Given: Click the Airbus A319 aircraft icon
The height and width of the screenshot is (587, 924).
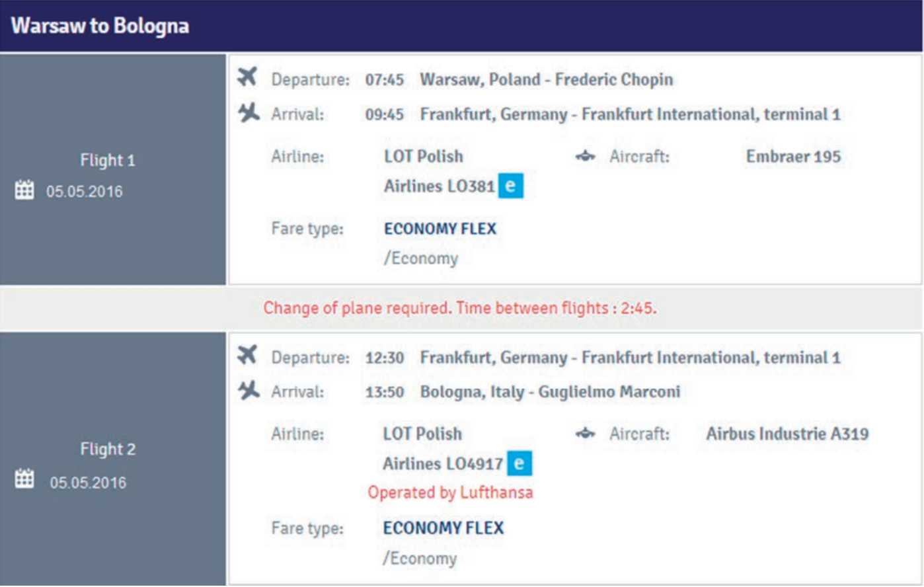Looking at the screenshot, I should pos(585,434).
